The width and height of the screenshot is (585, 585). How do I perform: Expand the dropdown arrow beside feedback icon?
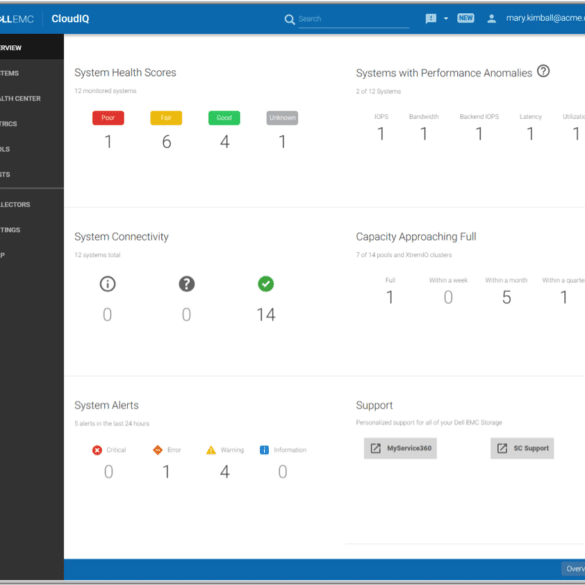(x=446, y=18)
